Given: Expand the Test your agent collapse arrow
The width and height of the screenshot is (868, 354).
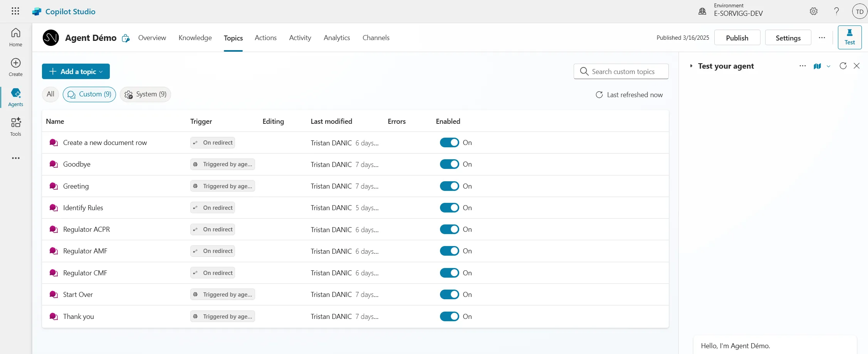Looking at the screenshot, I should (691, 66).
